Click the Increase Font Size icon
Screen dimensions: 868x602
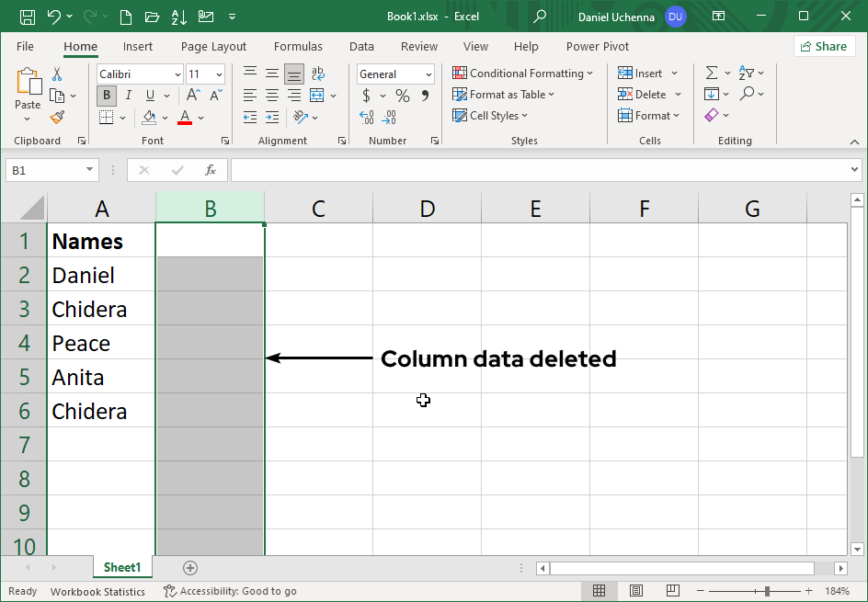[193, 96]
